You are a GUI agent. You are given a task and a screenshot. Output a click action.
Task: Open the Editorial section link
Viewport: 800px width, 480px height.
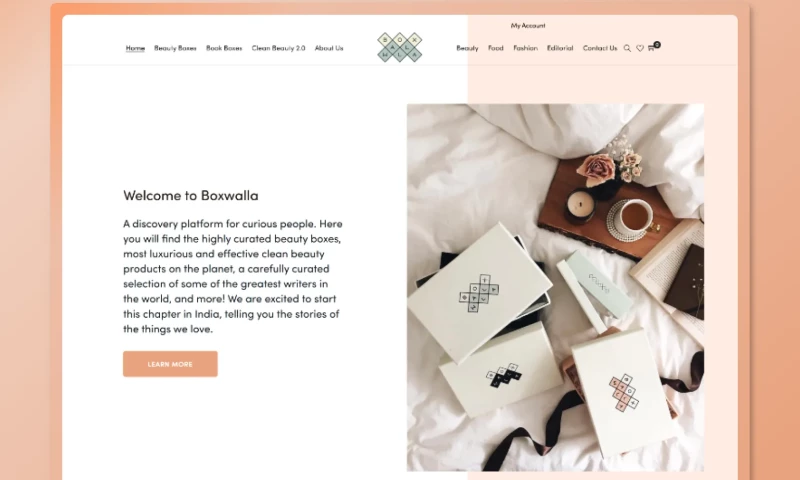pos(560,48)
